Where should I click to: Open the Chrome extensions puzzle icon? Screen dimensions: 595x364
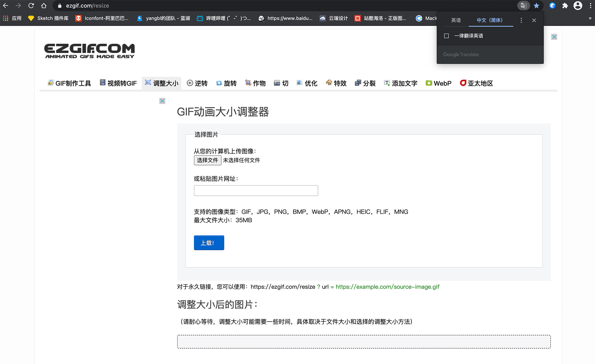click(565, 6)
